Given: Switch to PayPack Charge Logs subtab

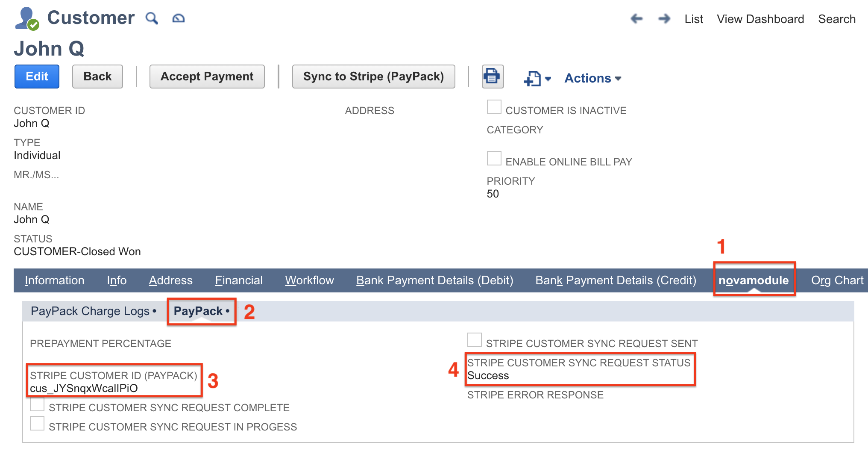Looking at the screenshot, I should pyautogui.click(x=94, y=311).
